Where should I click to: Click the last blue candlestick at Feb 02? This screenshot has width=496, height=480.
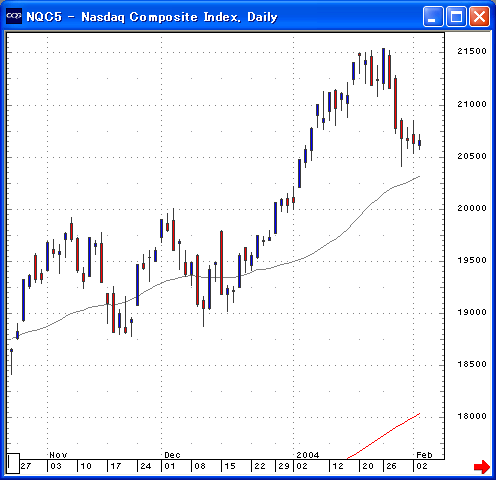419,143
